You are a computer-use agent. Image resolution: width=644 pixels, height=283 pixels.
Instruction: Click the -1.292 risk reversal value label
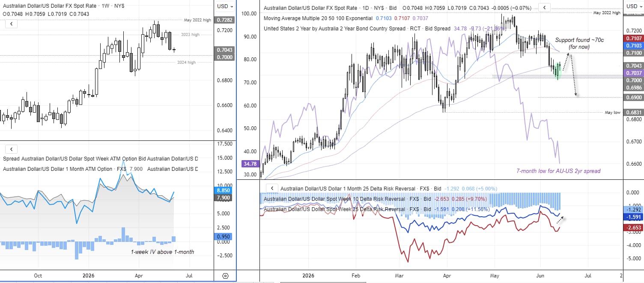(x=632, y=210)
